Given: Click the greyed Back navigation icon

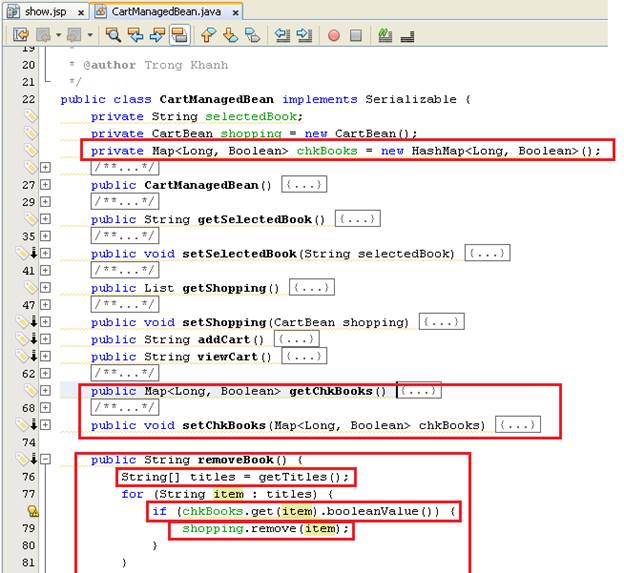Looking at the screenshot, I should coord(43,35).
